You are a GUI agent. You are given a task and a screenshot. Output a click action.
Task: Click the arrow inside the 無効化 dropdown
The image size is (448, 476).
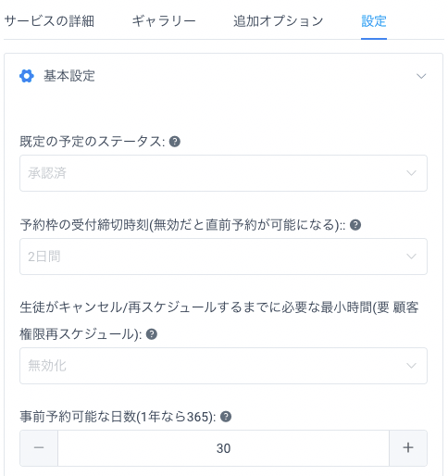(411, 366)
